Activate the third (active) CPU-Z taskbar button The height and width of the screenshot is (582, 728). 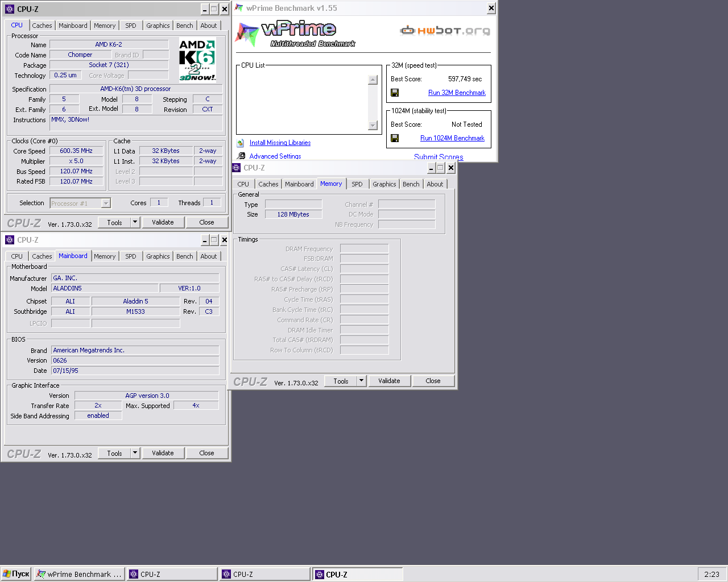pyautogui.click(x=358, y=574)
